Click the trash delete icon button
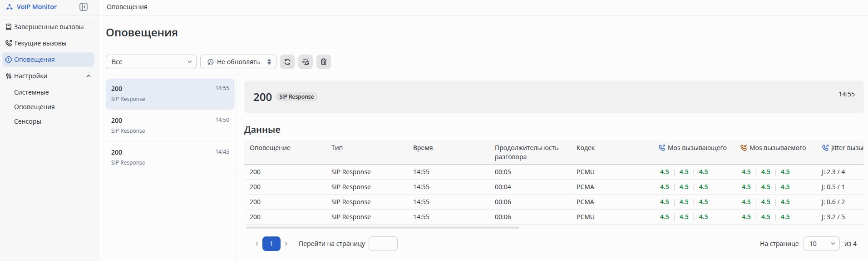Viewport: 868px width, 261px height. (324, 62)
